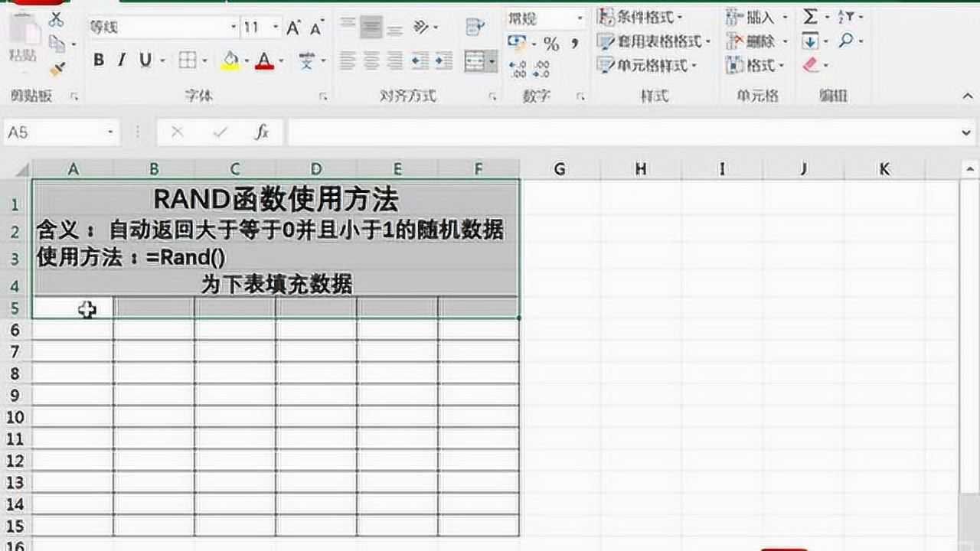
Task: Increase decimal places
Action: (518, 69)
